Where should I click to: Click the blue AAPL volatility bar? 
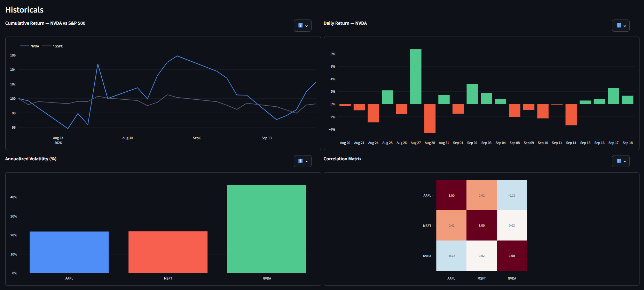click(69, 252)
